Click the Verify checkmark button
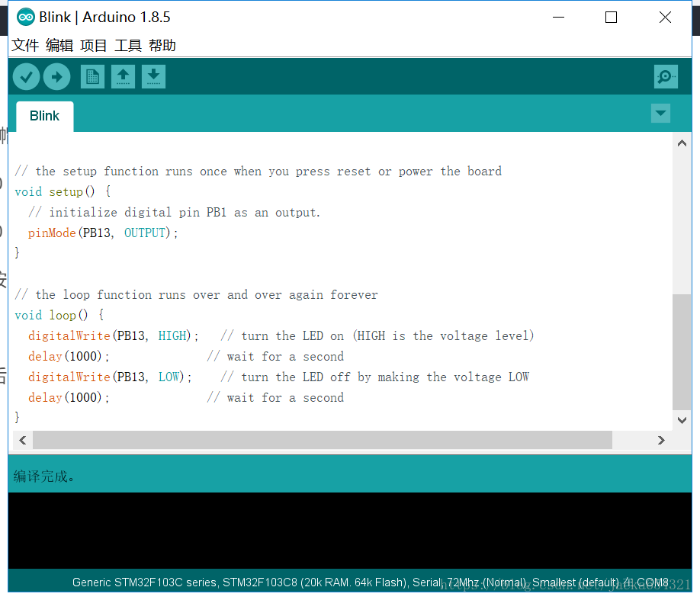The image size is (700, 600). pyautogui.click(x=27, y=77)
